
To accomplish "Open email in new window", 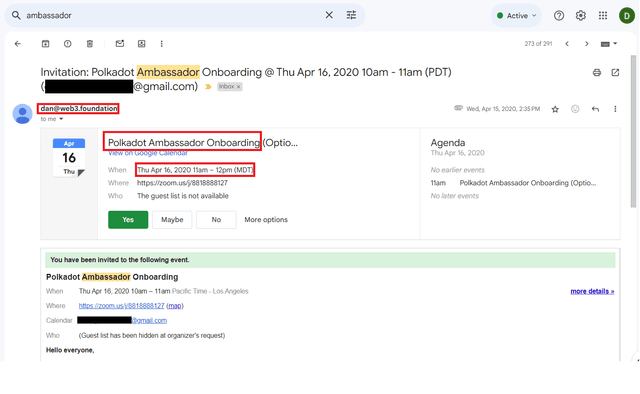I will (x=615, y=73).
